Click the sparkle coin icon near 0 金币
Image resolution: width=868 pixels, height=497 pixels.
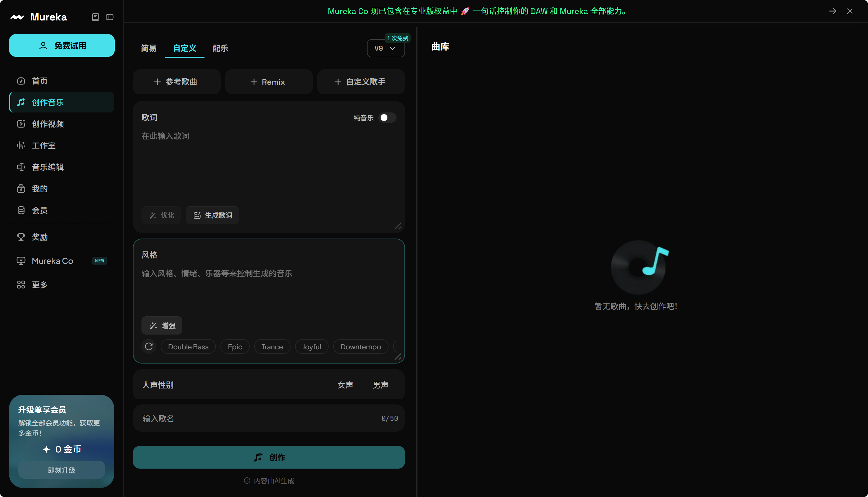coord(46,449)
